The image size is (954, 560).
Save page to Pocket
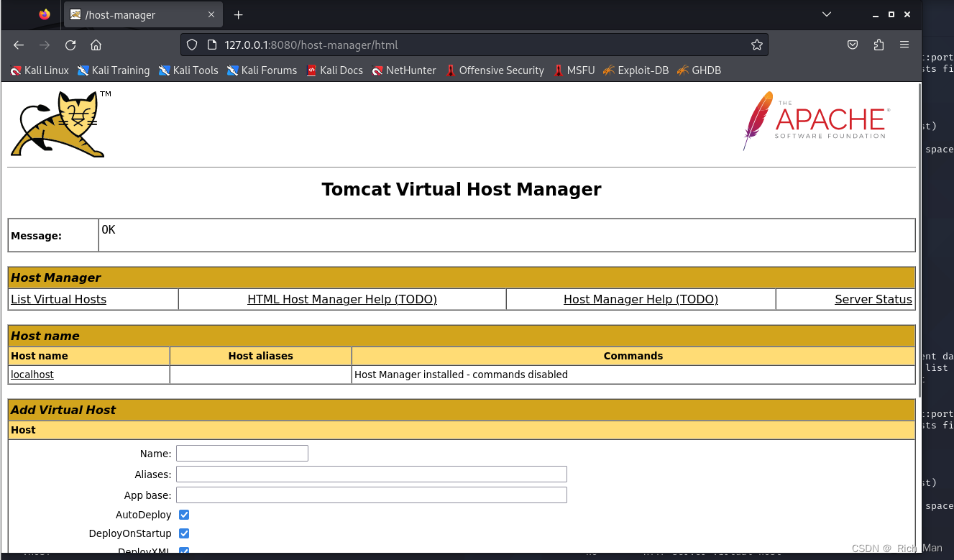(853, 45)
